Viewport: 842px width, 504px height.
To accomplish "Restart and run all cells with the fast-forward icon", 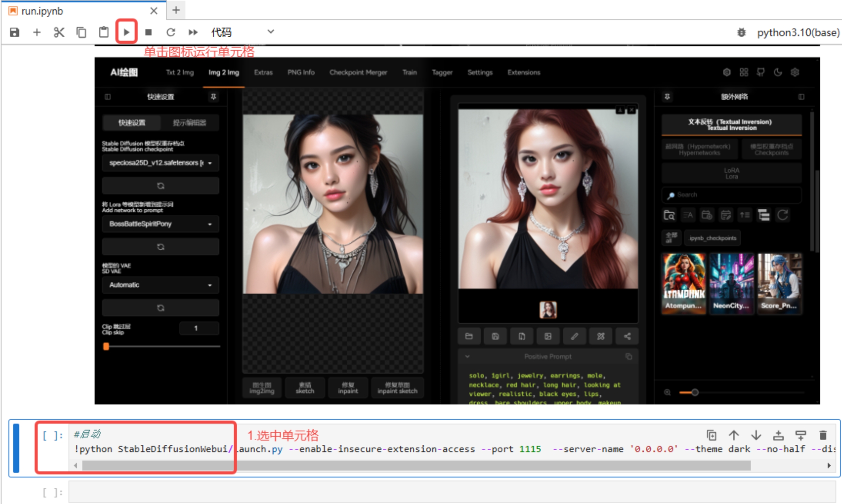I will point(193,32).
